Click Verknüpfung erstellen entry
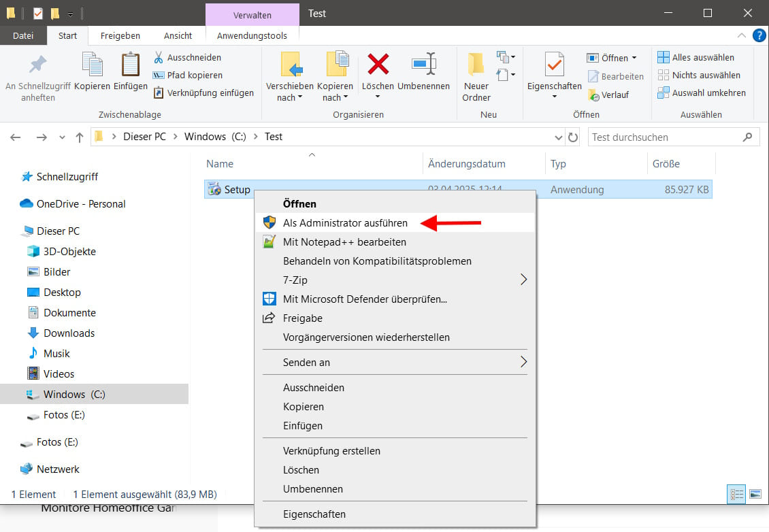Screen dimensions: 769x532 pyautogui.click(x=331, y=450)
